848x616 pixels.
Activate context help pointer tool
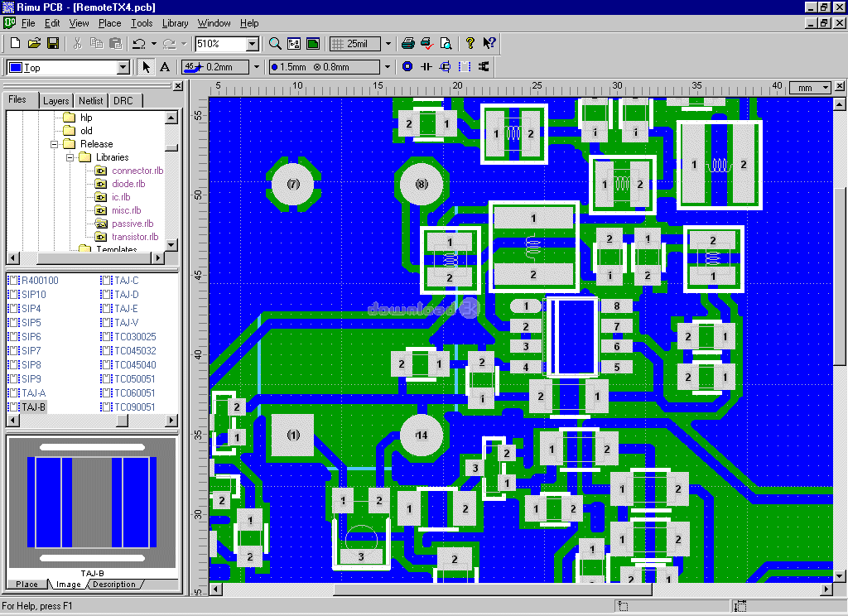[x=489, y=43]
